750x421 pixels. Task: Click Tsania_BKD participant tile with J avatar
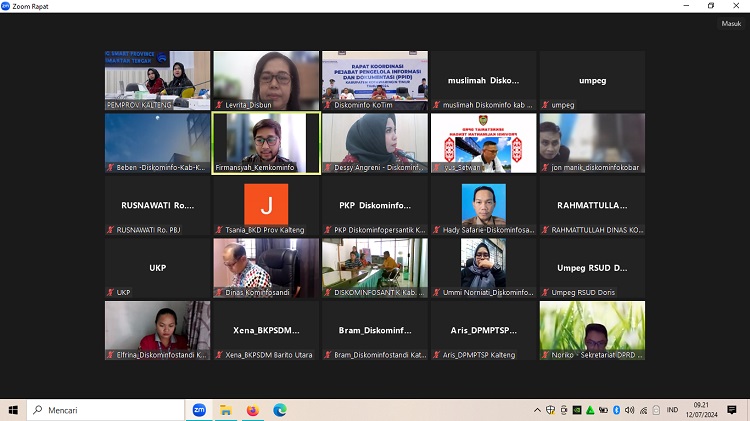point(266,208)
